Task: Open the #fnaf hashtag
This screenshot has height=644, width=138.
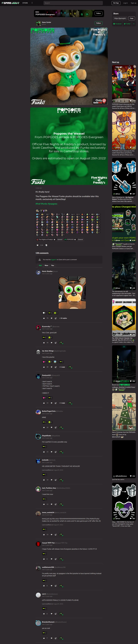Action: 38,204
